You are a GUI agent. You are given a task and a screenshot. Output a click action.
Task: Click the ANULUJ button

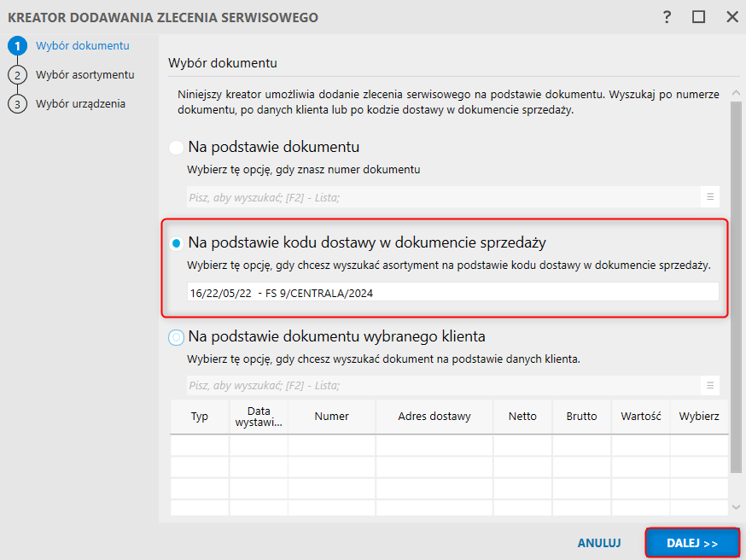(x=599, y=543)
